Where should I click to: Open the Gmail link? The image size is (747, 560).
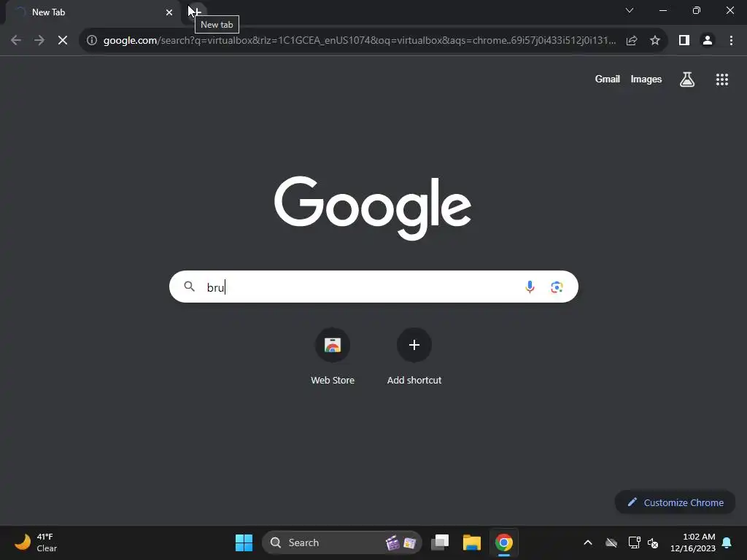pos(607,79)
